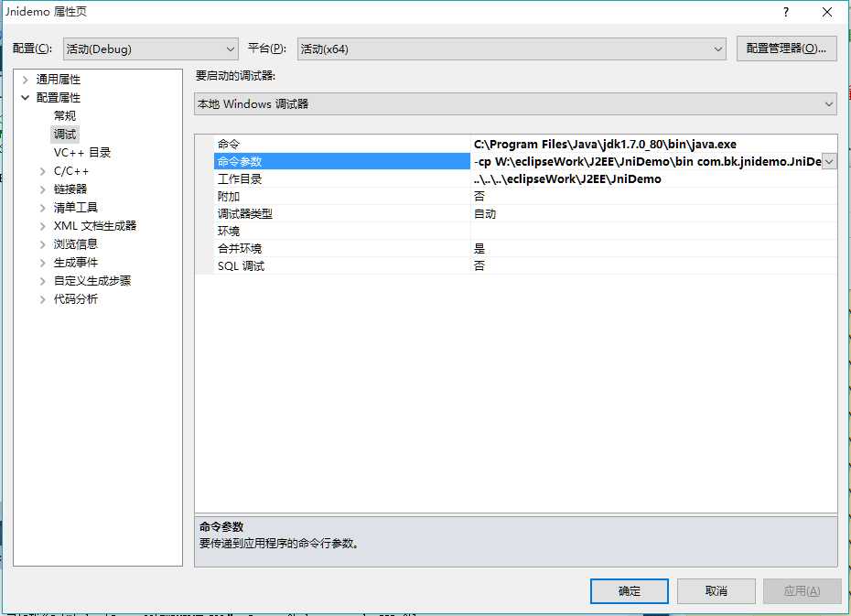Screen dimensions: 851x616
Task: Select the 命令参数 property row
Action: 515,161
